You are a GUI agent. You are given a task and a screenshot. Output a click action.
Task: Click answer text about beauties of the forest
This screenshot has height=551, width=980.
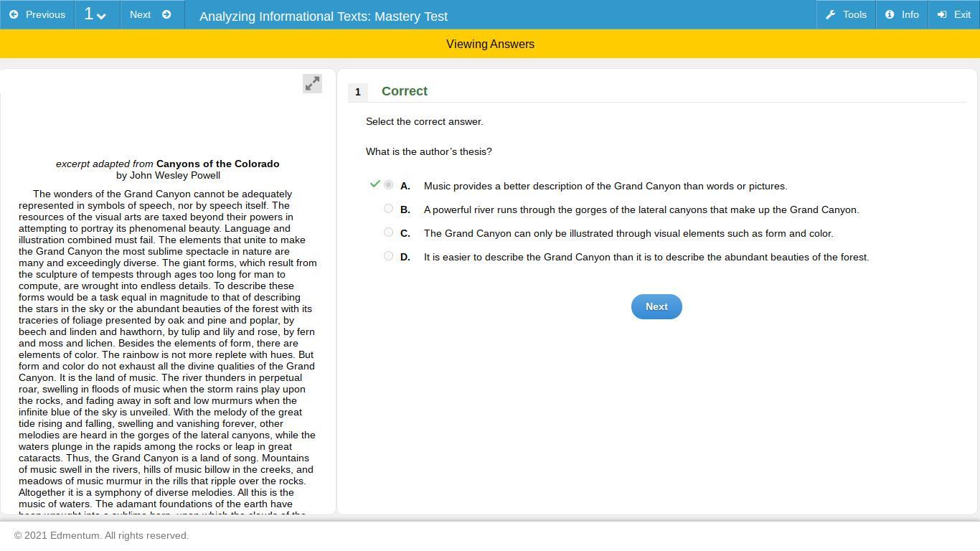646,258
